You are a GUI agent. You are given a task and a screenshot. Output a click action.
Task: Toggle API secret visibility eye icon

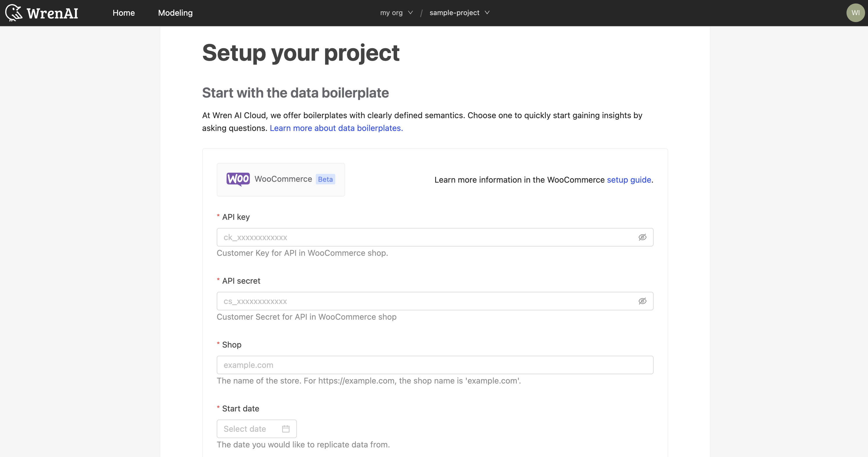tap(642, 301)
